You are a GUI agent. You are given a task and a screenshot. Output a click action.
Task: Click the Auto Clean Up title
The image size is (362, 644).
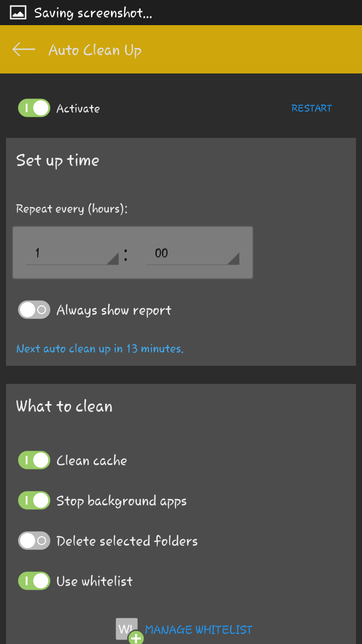click(x=95, y=49)
